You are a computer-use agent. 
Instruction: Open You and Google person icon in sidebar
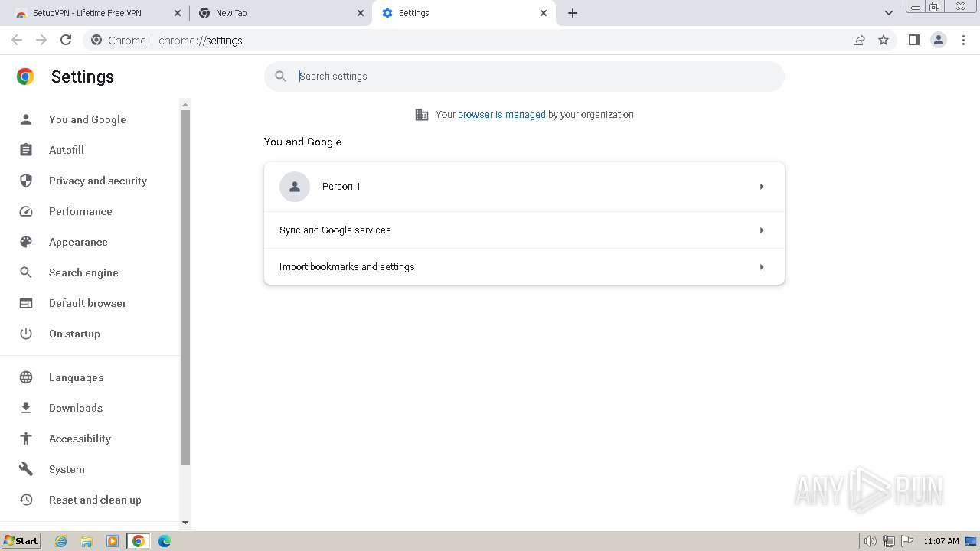(x=26, y=119)
